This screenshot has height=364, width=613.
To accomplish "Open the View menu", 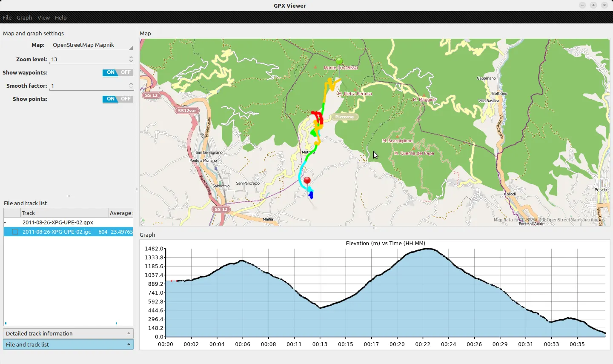I will 43,17.
